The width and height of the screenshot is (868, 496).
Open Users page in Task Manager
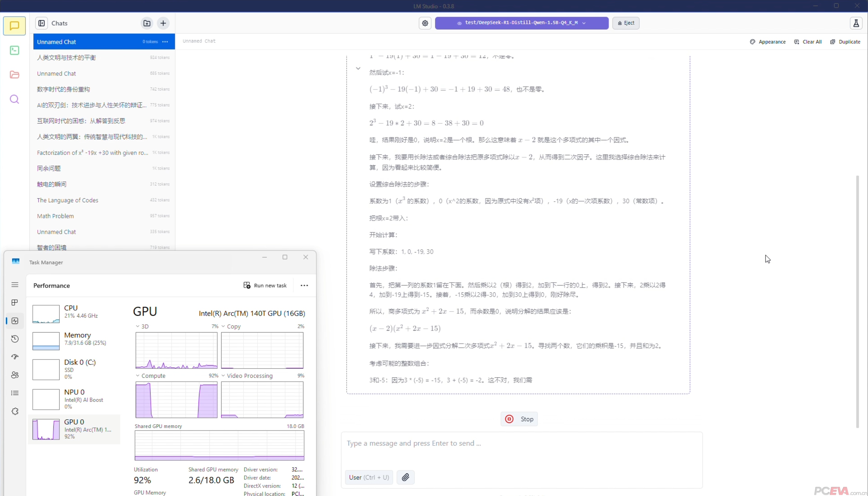15,375
